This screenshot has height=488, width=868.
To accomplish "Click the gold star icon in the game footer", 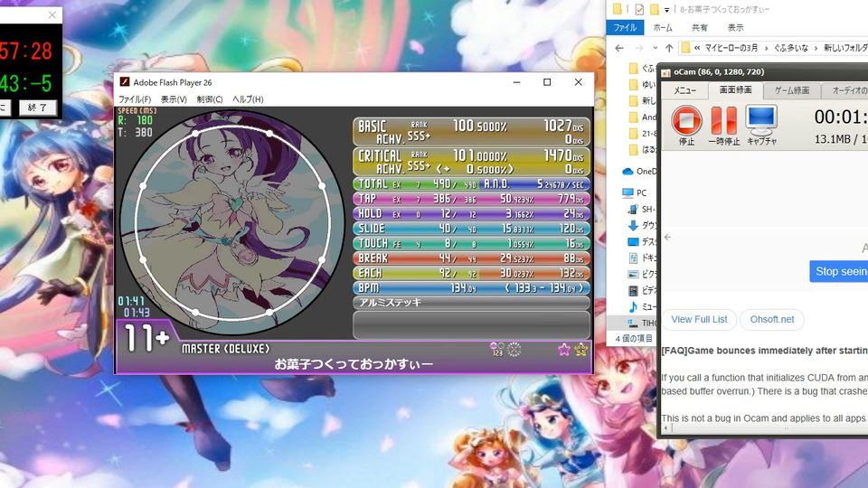I will 580,349.
